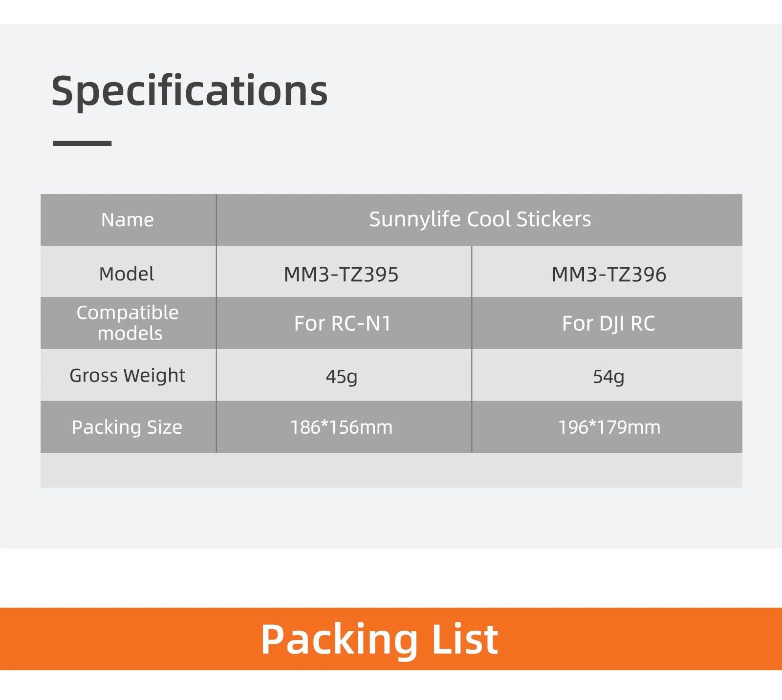Select the Sunnylife Cool Stickers cell
Screen dimensions: 782x700
(479, 219)
